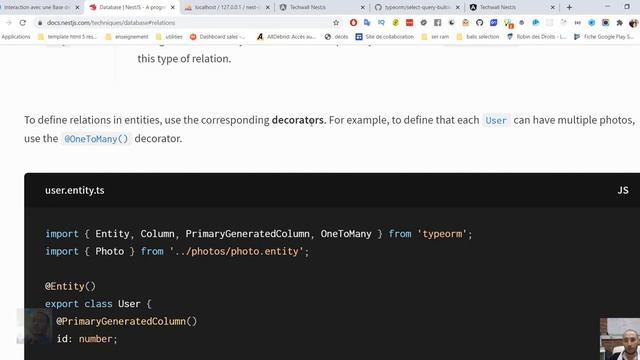Click the '../photos/photo.entity' import path
This screenshot has width=640, height=360.
pyautogui.click(x=236, y=251)
